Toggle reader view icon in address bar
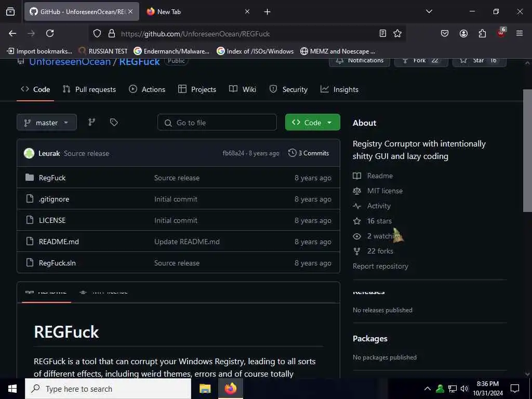Viewport: 532px width, 399px height. [383, 33]
